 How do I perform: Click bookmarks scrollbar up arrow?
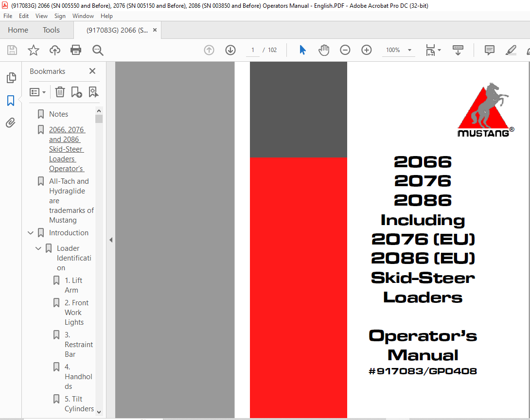pos(99,111)
